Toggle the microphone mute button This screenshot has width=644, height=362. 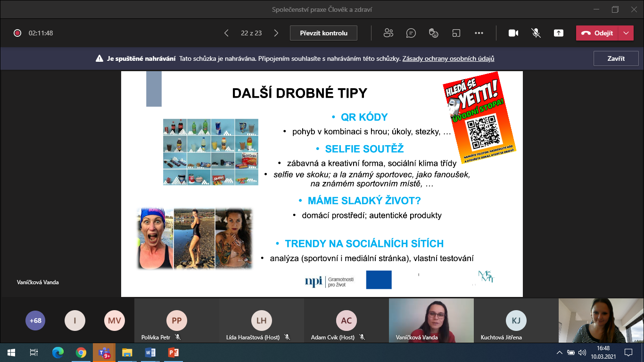point(536,33)
